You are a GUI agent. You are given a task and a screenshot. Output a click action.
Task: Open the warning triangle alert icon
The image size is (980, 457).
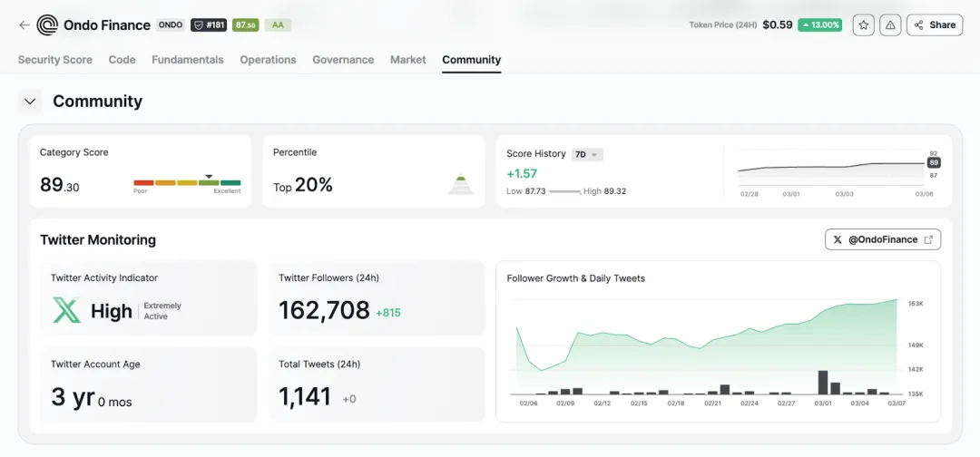pos(891,25)
